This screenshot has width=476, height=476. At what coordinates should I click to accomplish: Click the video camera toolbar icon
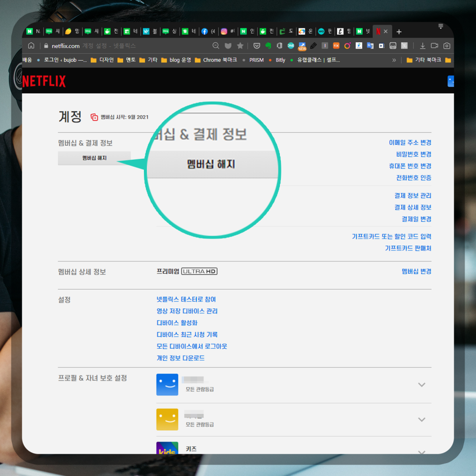435,45
